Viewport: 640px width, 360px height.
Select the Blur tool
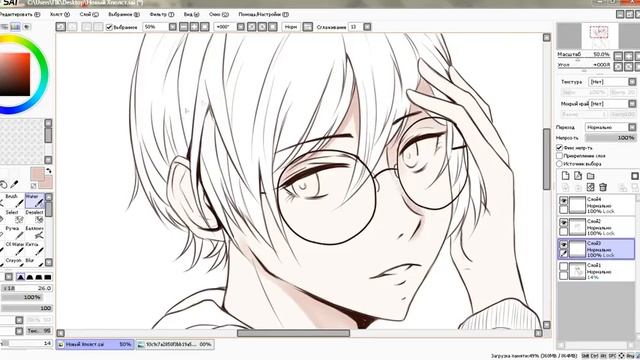click(x=34, y=262)
